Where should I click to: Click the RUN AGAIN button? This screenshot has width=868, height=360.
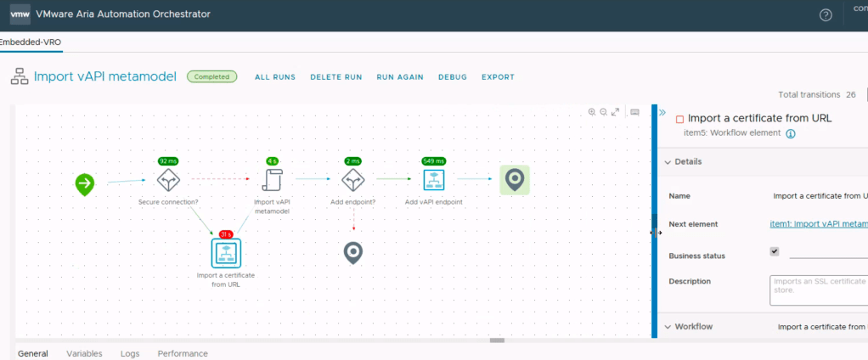[x=399, y=77]
